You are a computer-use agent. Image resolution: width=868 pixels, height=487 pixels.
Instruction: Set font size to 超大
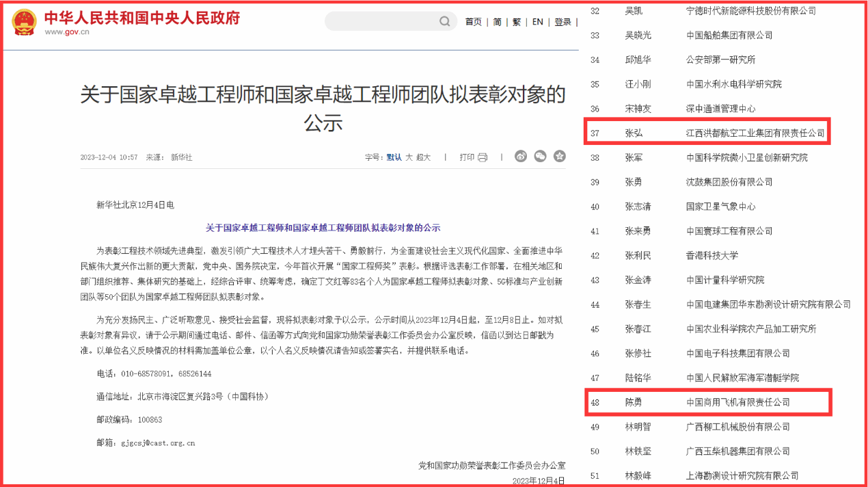[424, 157]
